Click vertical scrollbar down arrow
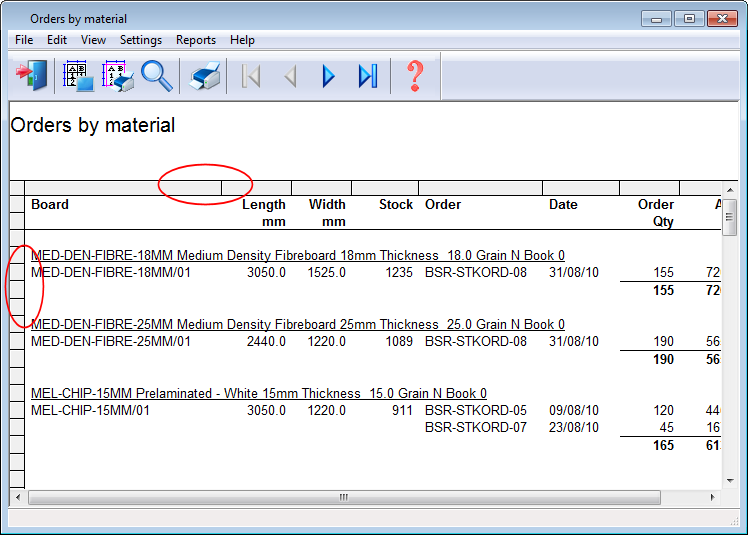748x535 pixels. click(x=730, y=481)
